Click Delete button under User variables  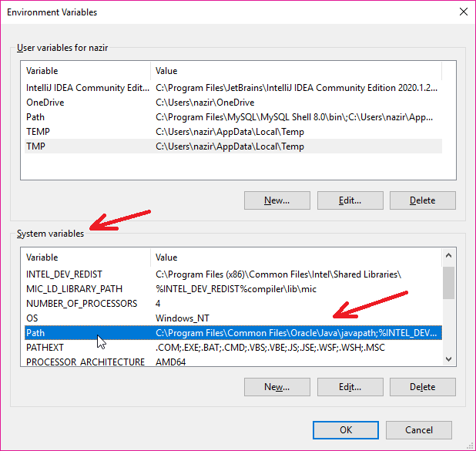click(422, 200)
